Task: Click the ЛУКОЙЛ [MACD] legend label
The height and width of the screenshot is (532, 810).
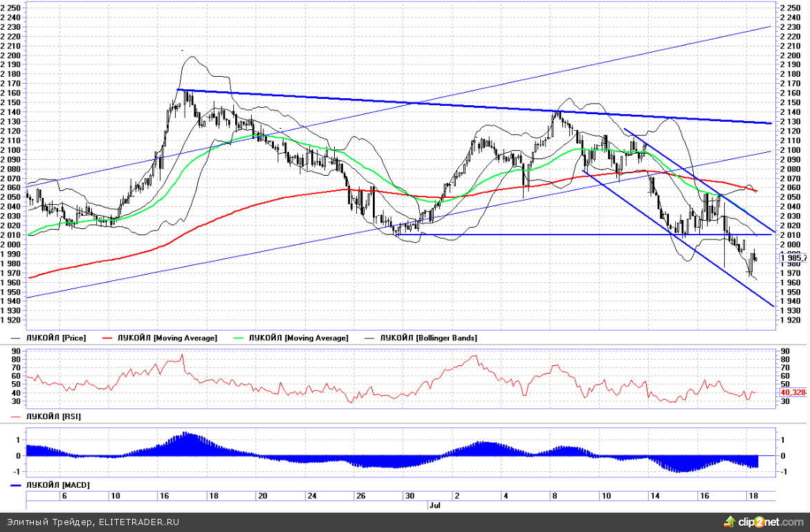Action: (57, 485)
